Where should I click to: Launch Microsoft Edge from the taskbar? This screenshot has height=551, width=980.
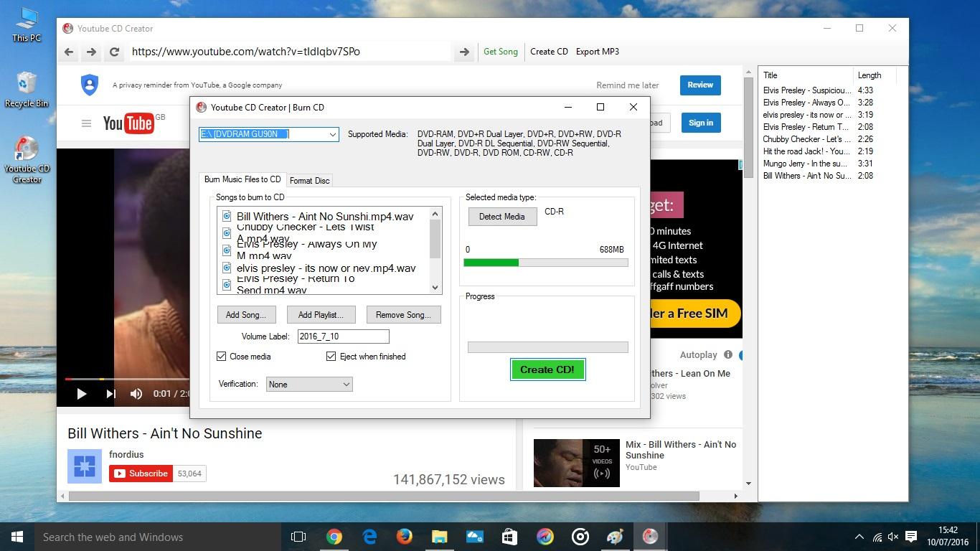point(369,537)
